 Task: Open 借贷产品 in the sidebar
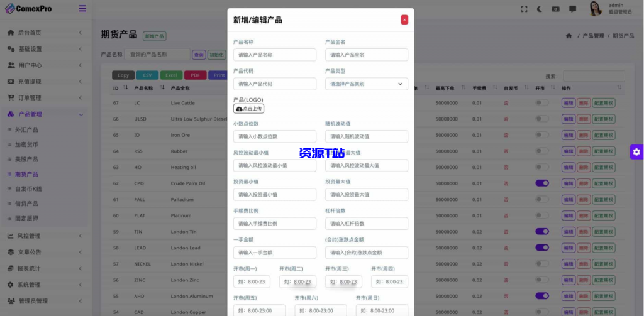pos(26,204)
